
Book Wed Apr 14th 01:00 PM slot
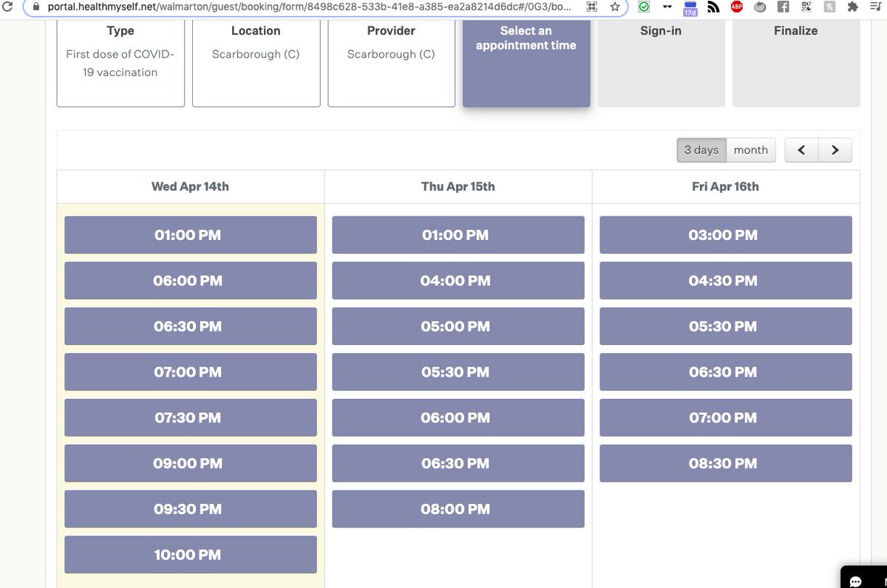point(191,235)
